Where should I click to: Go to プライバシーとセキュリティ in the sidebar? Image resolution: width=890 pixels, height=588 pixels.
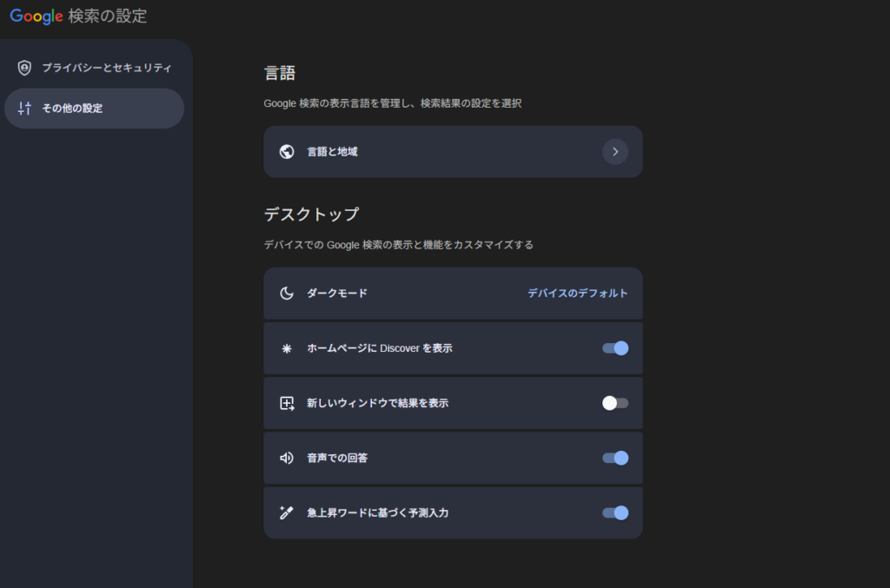click(106, 68)
